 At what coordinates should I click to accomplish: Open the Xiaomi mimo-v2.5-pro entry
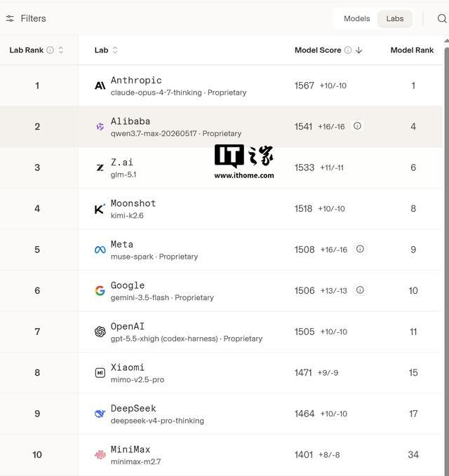tap(221, 373)
